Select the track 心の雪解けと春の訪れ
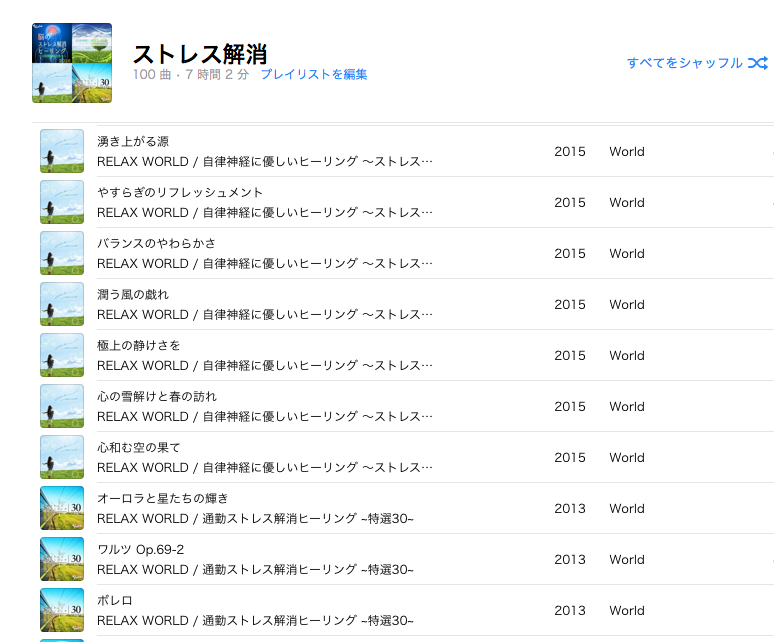This screenshot has width=774, height=642. click(157, 396)
